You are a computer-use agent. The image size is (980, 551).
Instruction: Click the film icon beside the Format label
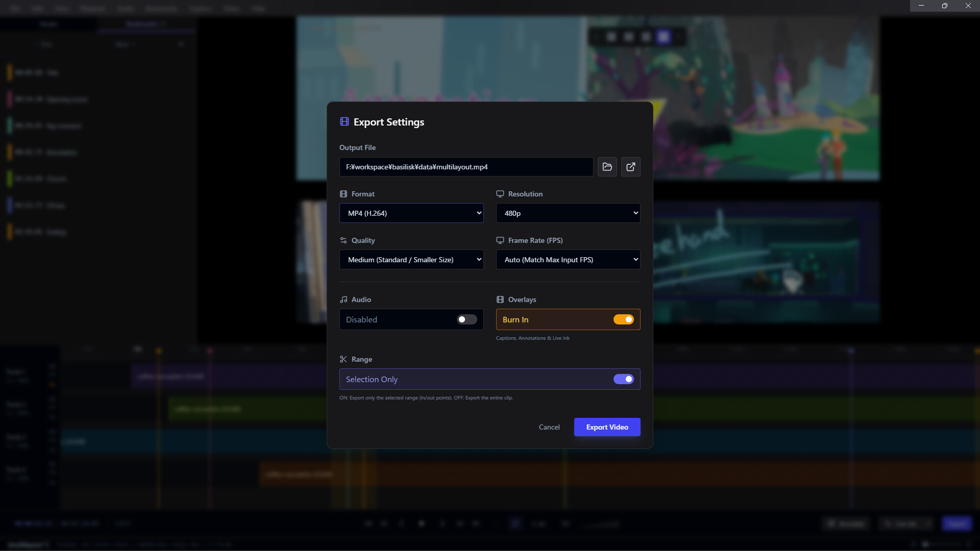[344, 194]
